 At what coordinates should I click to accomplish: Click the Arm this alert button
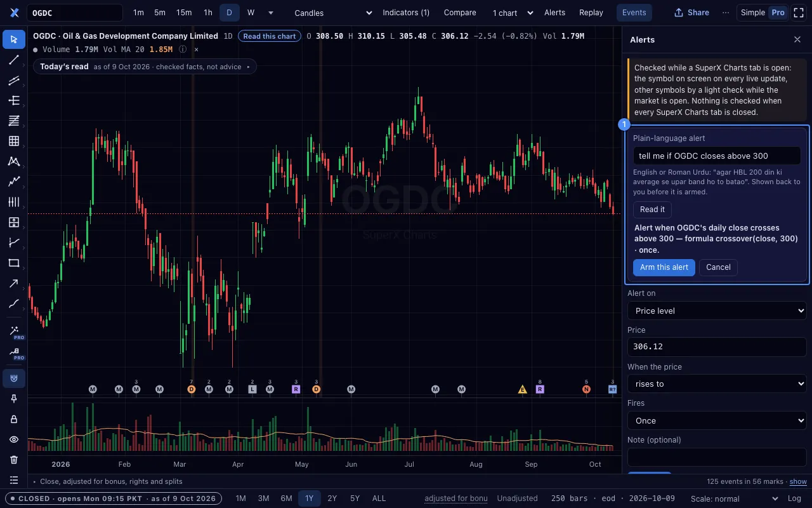pyautogui.click(x=664, y=267)
